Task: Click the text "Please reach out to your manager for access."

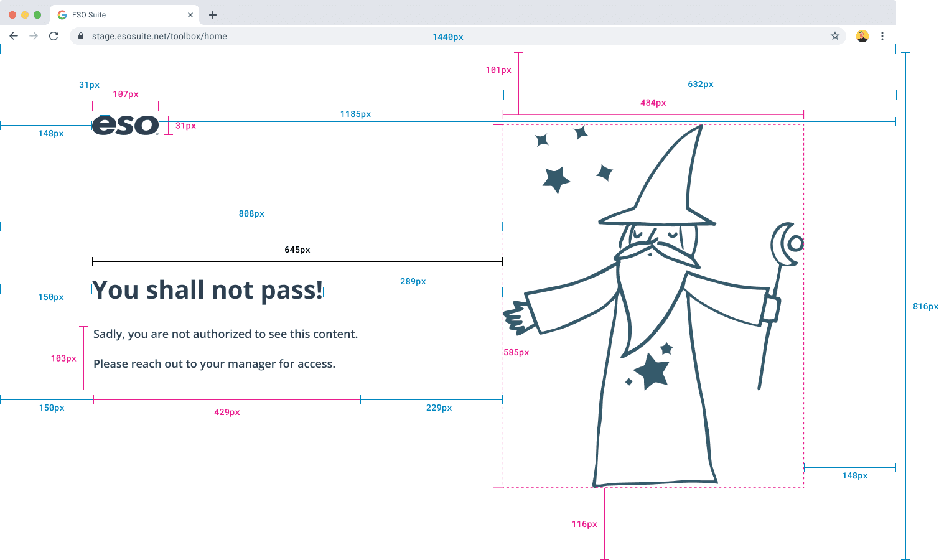Action: click(214, 364)
